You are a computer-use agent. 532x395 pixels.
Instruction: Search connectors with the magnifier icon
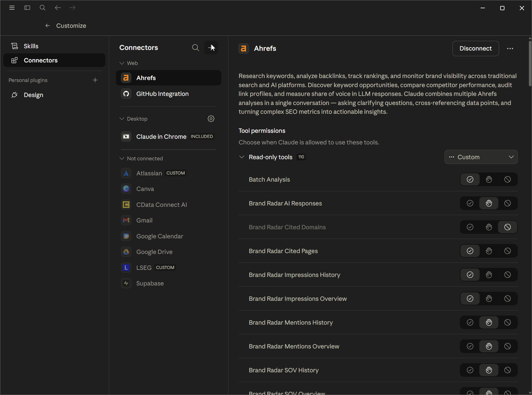pos(195,48)
